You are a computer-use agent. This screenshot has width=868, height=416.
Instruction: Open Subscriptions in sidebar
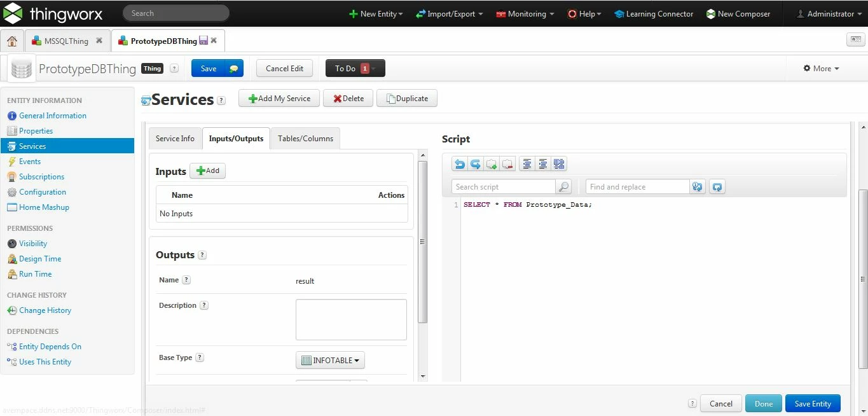[41, 177]
